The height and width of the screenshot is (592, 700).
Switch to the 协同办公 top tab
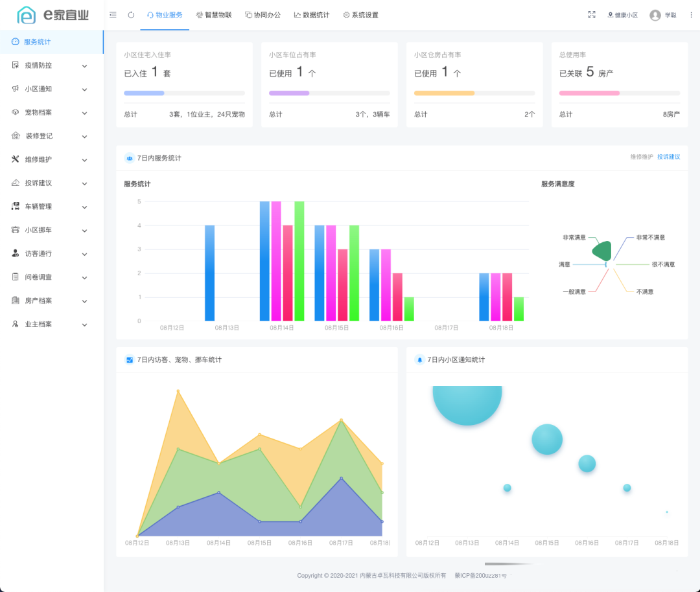[263, 15]
